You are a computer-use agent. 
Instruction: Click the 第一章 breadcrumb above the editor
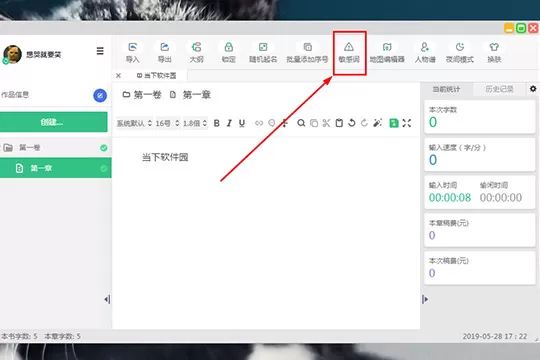click(190, 95)
